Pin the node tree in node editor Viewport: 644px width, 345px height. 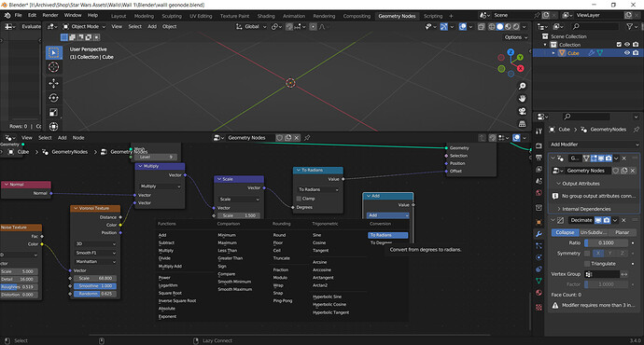[307, 138]
